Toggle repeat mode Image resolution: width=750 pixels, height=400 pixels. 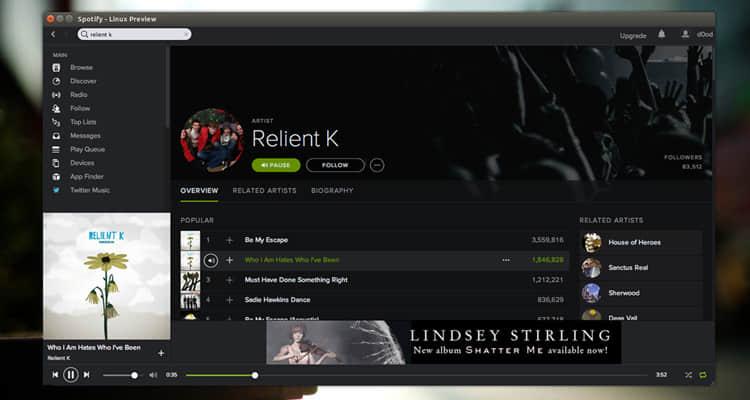tap(702, 375)
